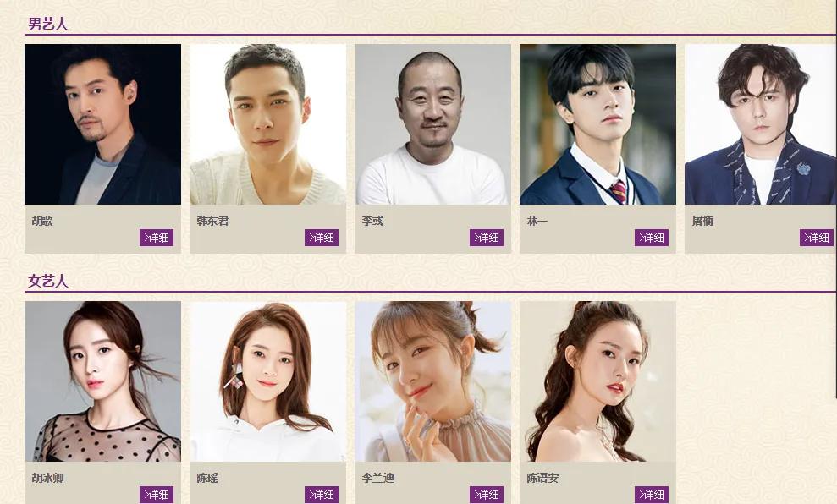Open 林一 portrait thumbnail
Viewport: 837px width, 504px height.
pos(597,124)
